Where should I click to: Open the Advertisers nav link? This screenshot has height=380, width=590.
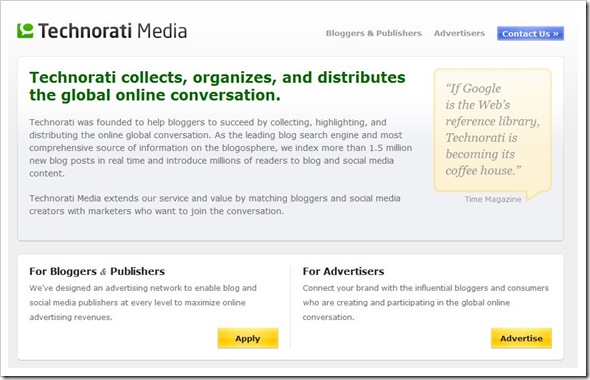[x=459, y=33]
